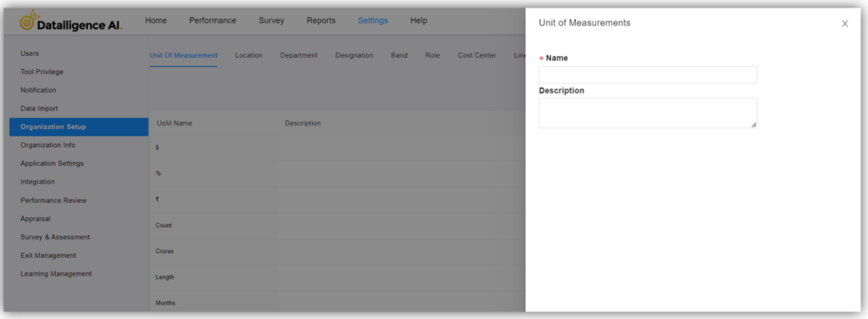This screenshot has height=319, width=868.
Task: Open Appraisal in the sidebar
Action: tap(79, 219)
